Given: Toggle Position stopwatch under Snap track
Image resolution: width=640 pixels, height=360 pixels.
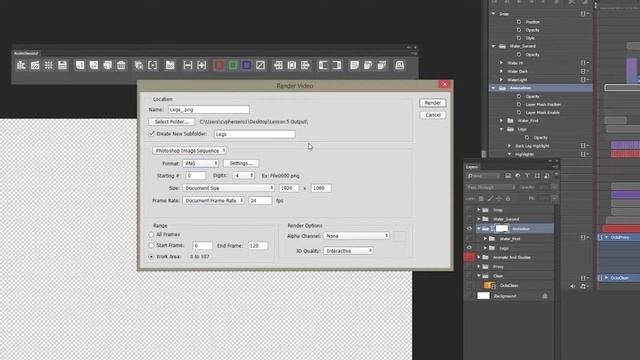Looking at the screenshot, I should click(519, 22).
